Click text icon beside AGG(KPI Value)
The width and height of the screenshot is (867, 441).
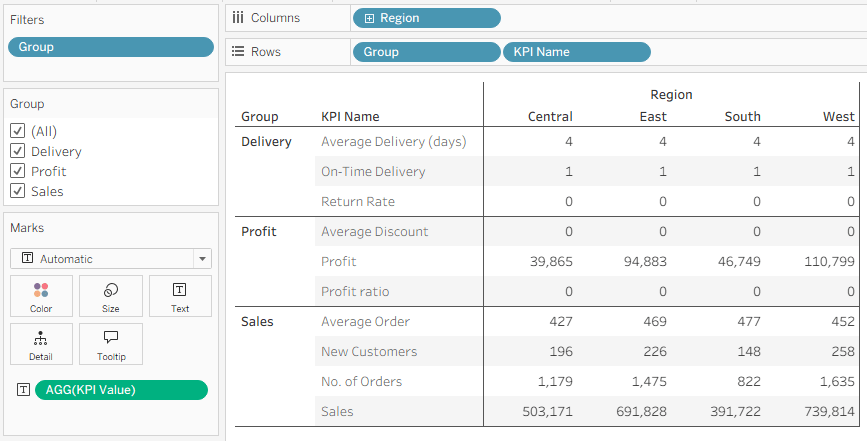point(23,390)
